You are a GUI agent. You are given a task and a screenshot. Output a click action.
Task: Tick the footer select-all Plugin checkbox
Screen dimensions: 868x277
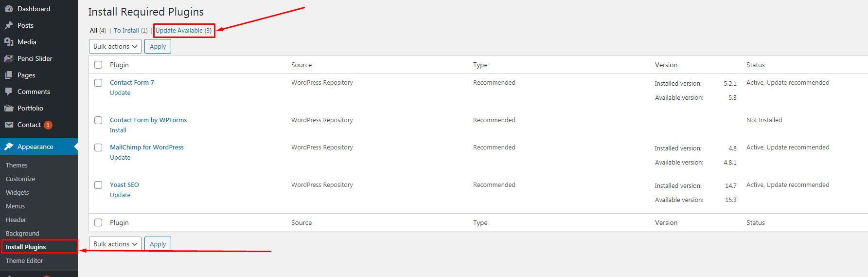pyautogui.click(x=98, y=222)
